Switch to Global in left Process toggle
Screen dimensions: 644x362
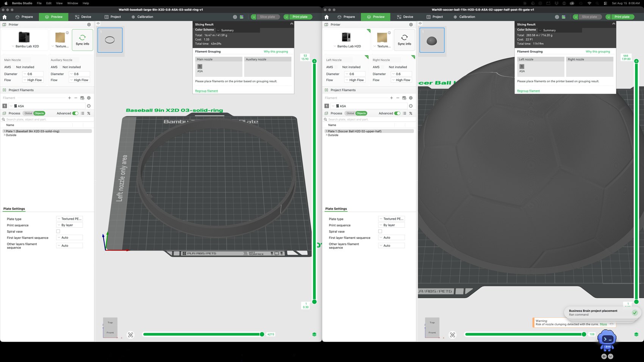pyautogui.click(x=28, y=113)
